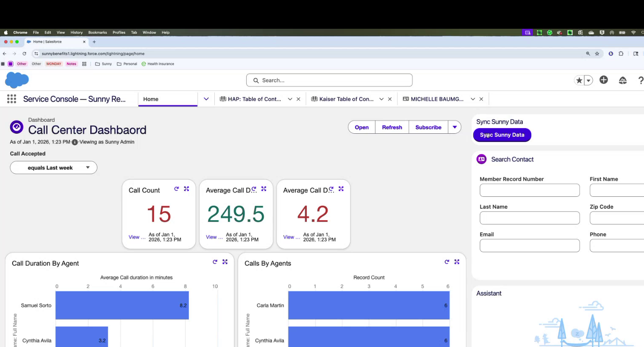Switch to the MICHELLE BAUMG... tab
The width and height of the screenshot is (644, 347).
click(436, 99)
